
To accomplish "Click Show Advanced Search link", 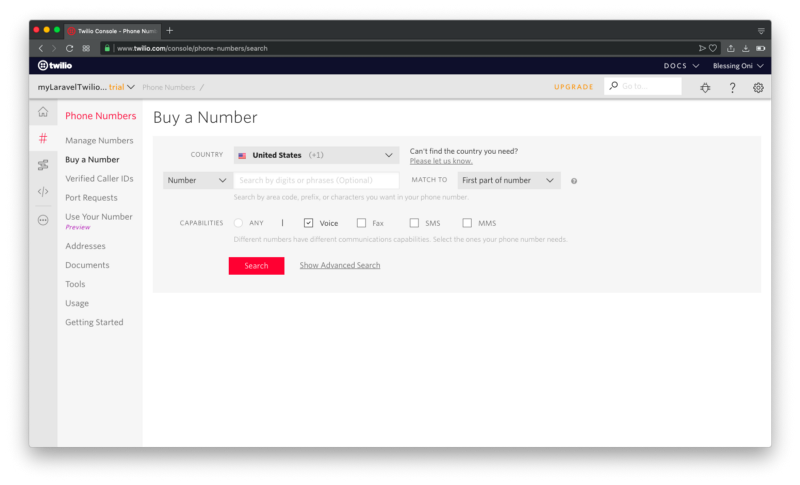I will coord(340,265).
